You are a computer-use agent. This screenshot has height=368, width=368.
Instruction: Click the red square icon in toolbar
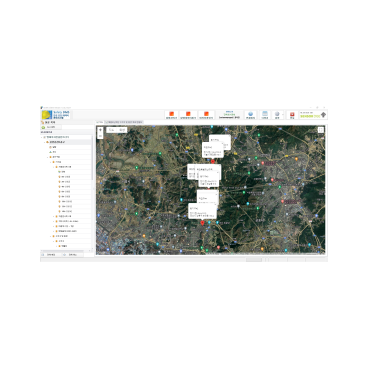292,115
